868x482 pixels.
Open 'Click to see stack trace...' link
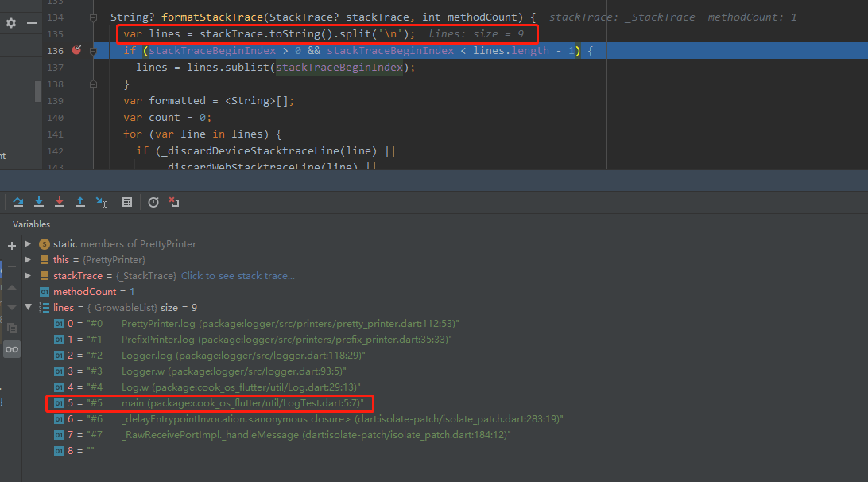point(236,276)
